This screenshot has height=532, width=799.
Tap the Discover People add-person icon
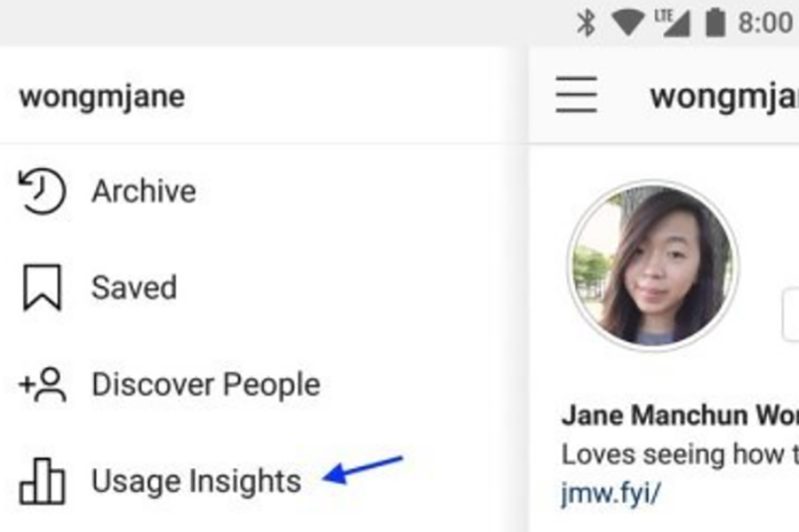[x=42, y=384]
